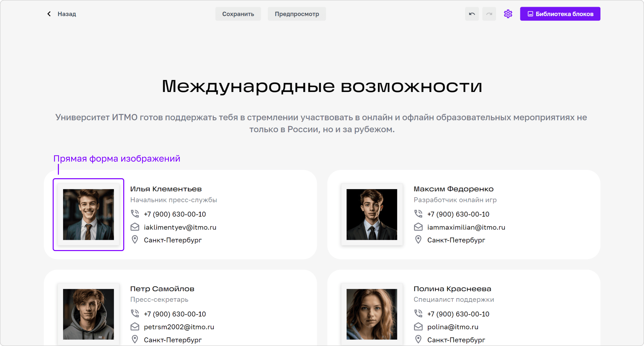644x346 pixels.
Task: Click the name Петр Самойлов
Action: [x=162, y=289]
